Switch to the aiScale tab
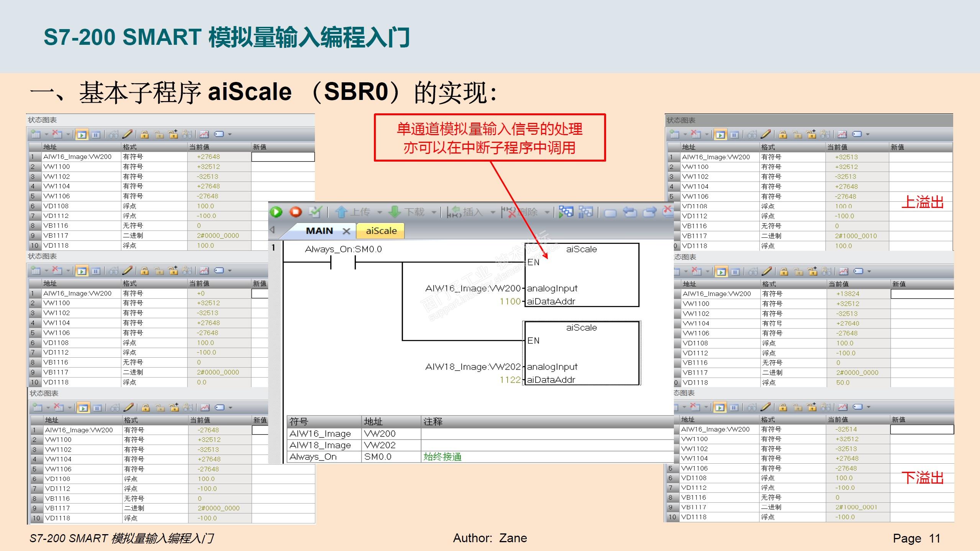Screen dimensions: 980x551 pos(381,231)
